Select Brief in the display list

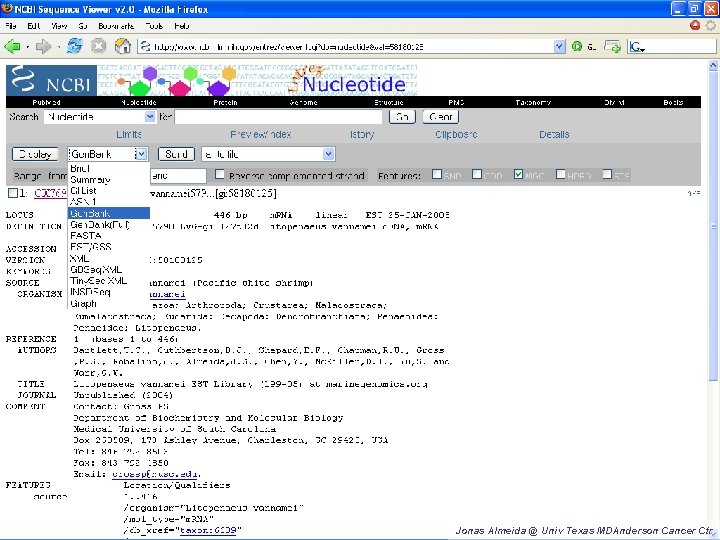[x=108, y=169]
